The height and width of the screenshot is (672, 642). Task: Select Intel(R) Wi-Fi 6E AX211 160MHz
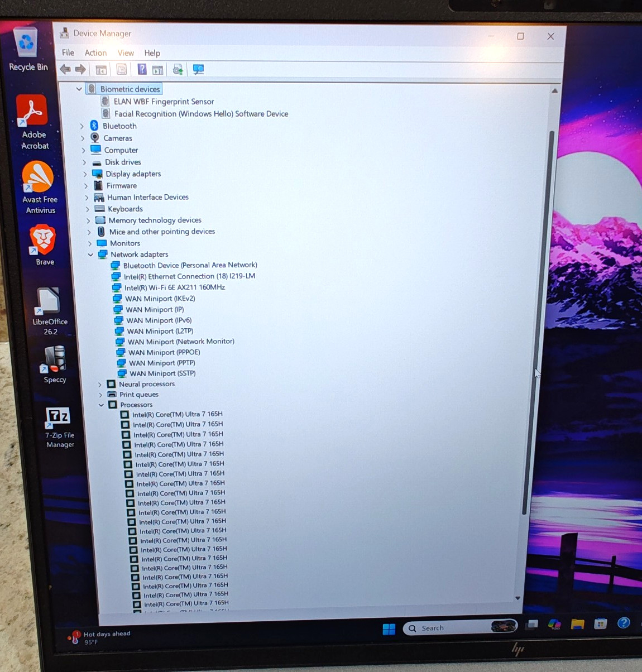pyautogui.click(x=175, y=287)
